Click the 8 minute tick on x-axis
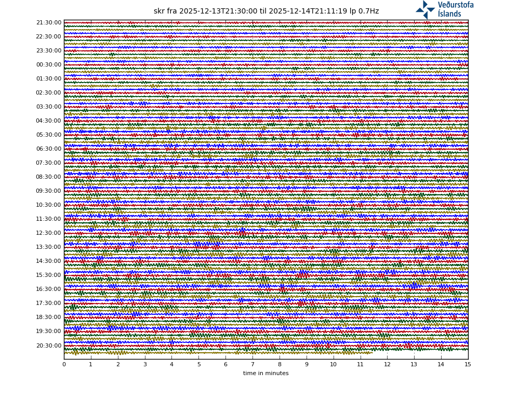The image size is (532, 399). pyautogui.click(x=280, y=364)
